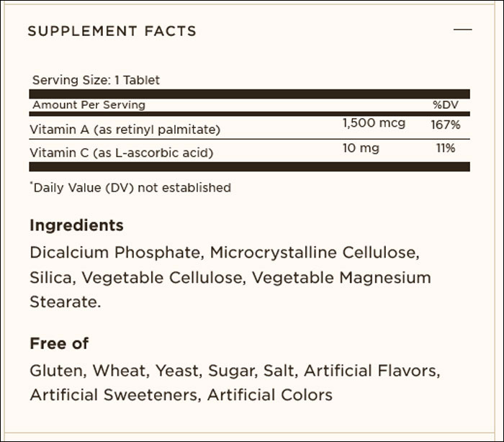Click the Artificial Flavors text
Viewport: 504px width, 442px height.
(372, 371)
